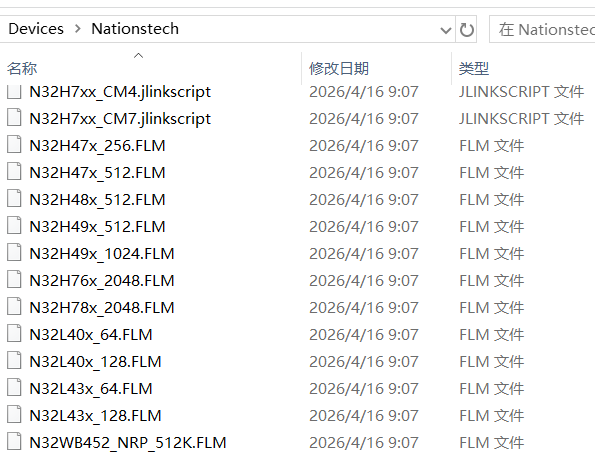Image resolution: width=595 pixels, height=460 pixels.
Task: Click JLINKSCRIPT 文件 type of N32H7xx_CM4.jlinkscript
Action: point(521,92)
